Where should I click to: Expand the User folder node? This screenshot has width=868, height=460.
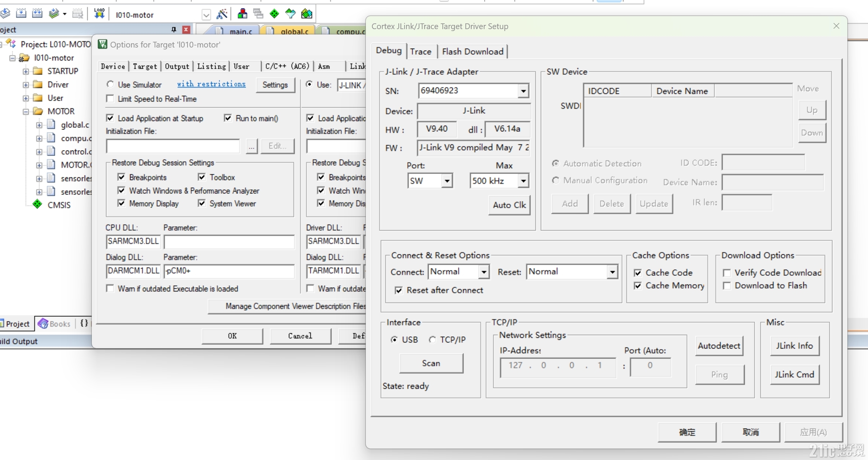26,98
